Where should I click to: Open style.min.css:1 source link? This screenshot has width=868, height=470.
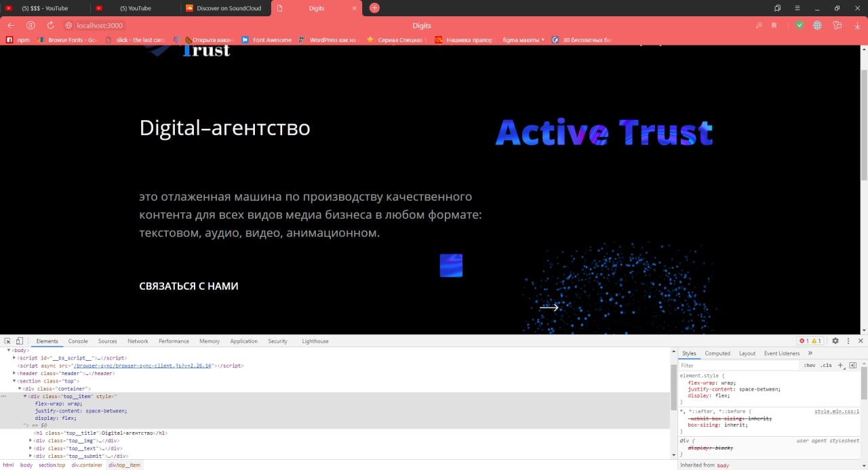[837, 412]
